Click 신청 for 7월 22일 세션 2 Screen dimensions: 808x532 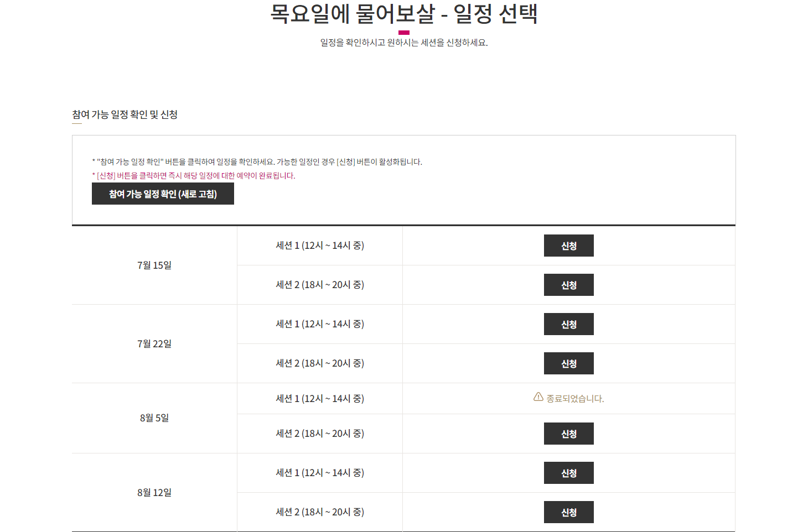tap(569, 363)
